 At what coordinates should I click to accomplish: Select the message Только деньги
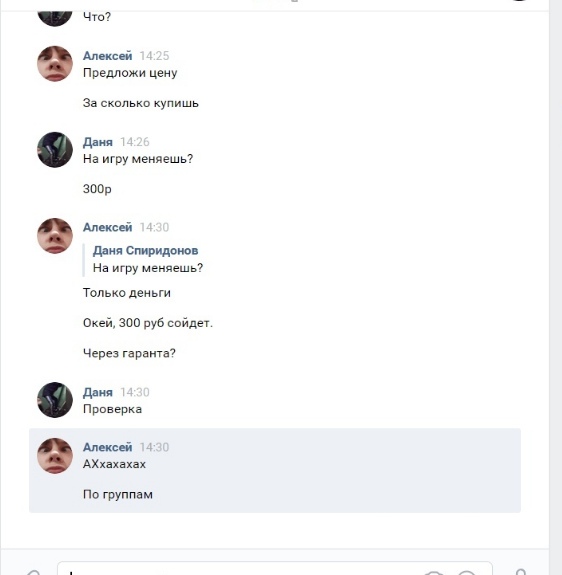(127, 293)
